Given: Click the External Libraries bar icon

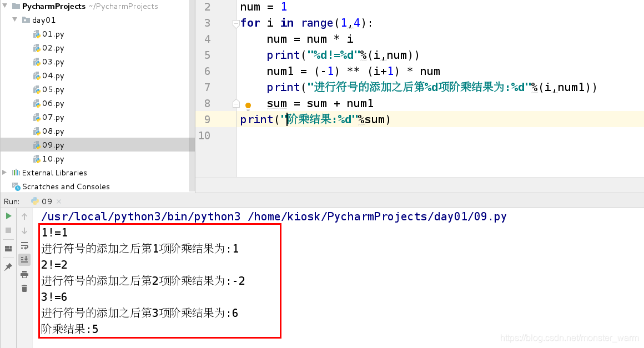Looking at the screenshot, I should tap(16, 173).
